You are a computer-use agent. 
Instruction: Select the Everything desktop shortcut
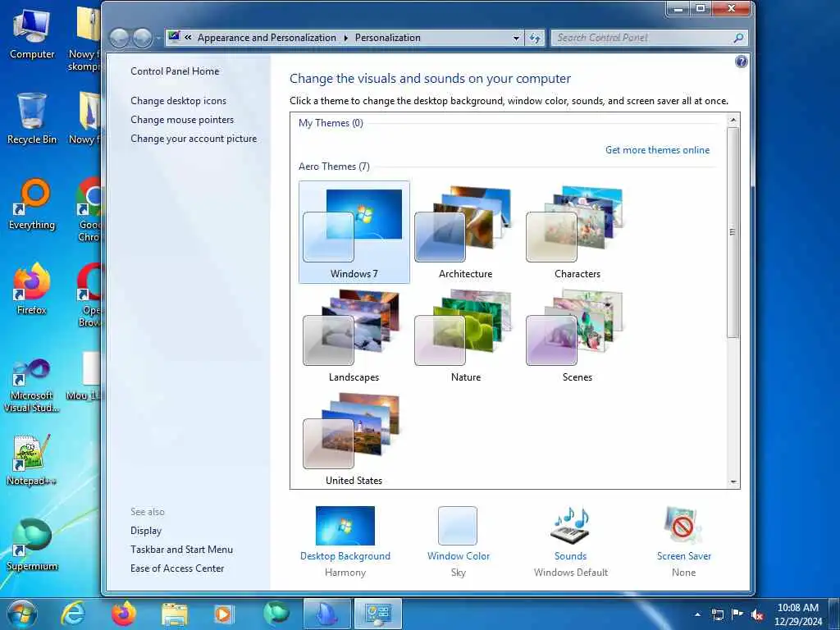32,204
